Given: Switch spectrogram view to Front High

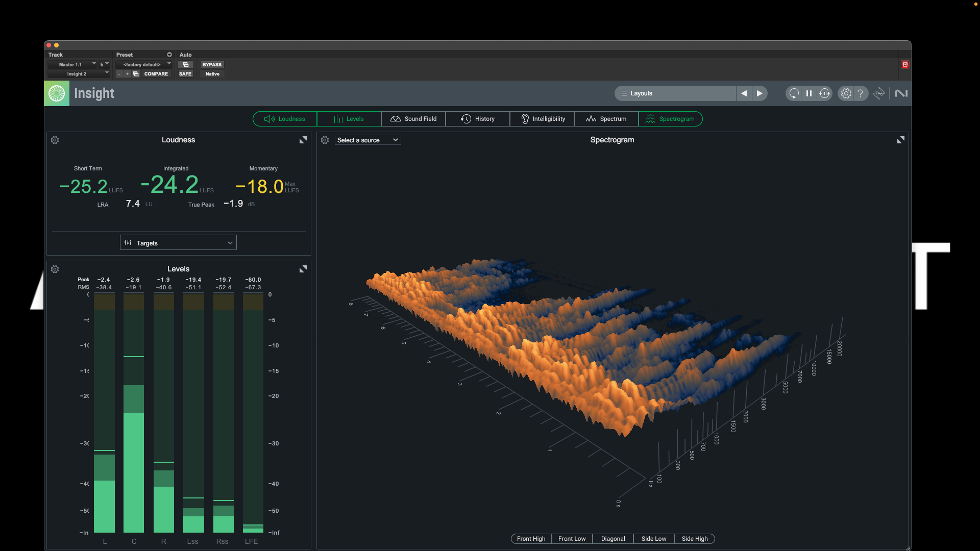Looking at the screenshot, I should (x=531, y=539).
